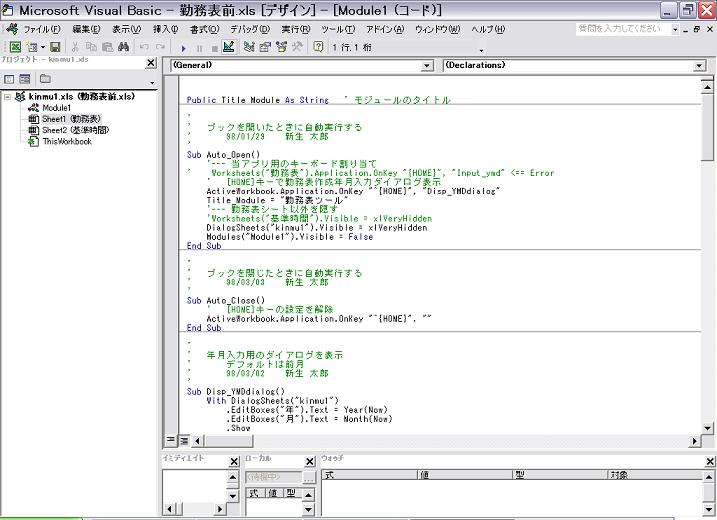Collapse the kinmu1.xls project tree node

click(x=7, y=96)
